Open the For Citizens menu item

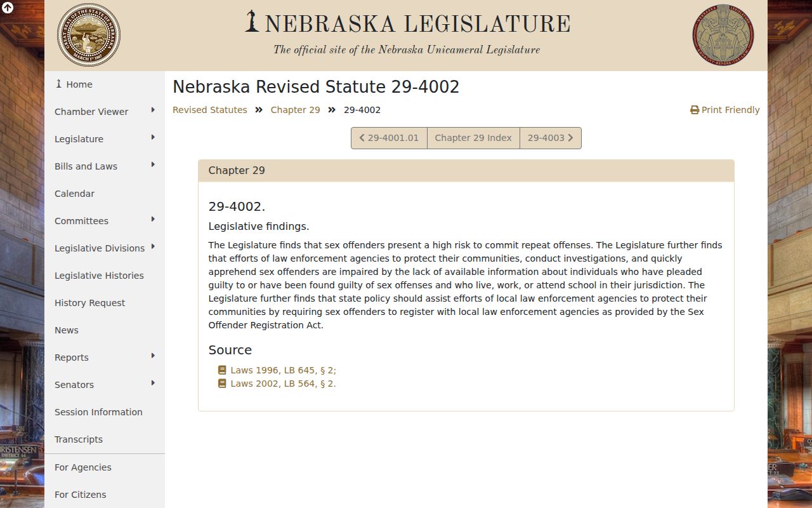click(105, 495)
